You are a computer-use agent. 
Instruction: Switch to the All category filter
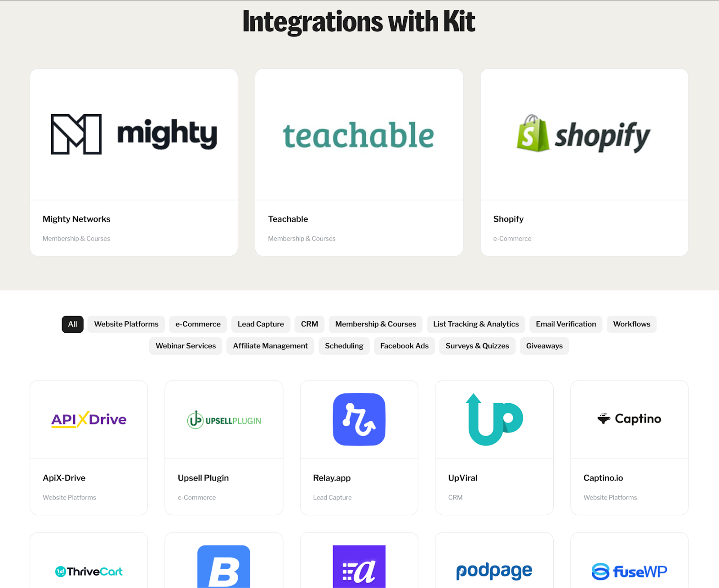(72, 324)
